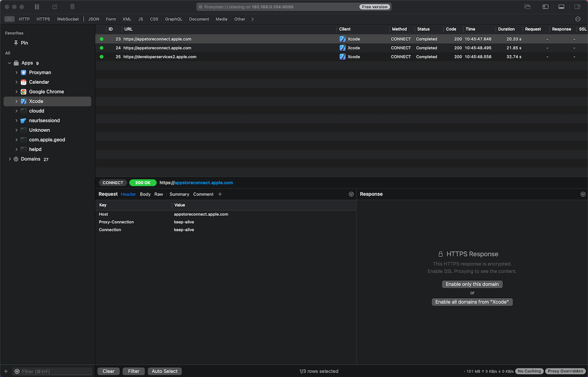Screen dimensions: 588x377
Task: Pause recording with the pause icon
Action: pyautogui.click(x=37, y=7)
